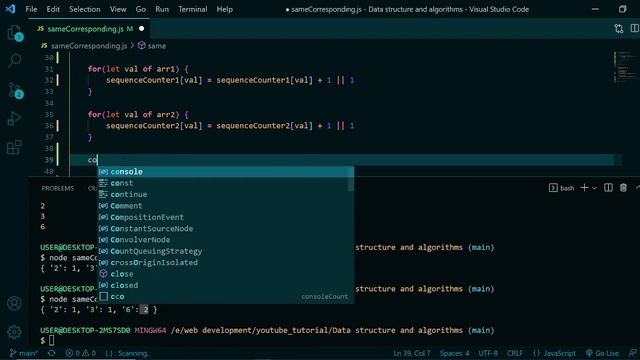
Task: Open the Accounts menu icon
Action: tap(14, 303)
